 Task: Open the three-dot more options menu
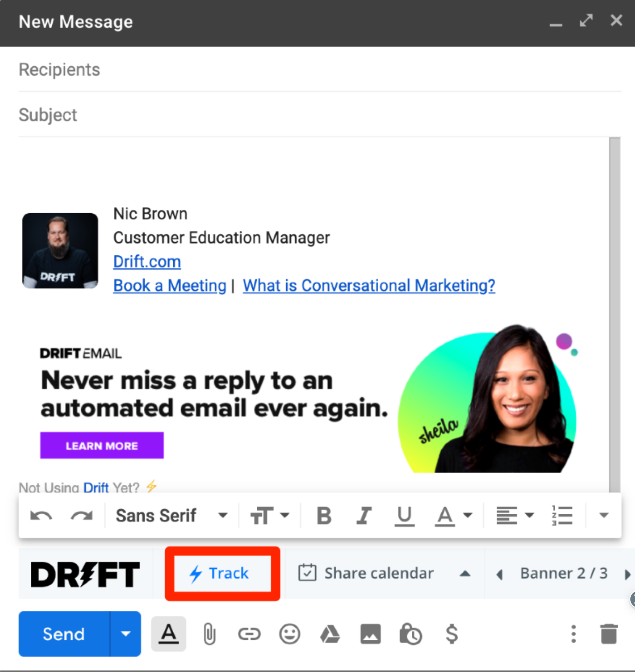point(574,634)
